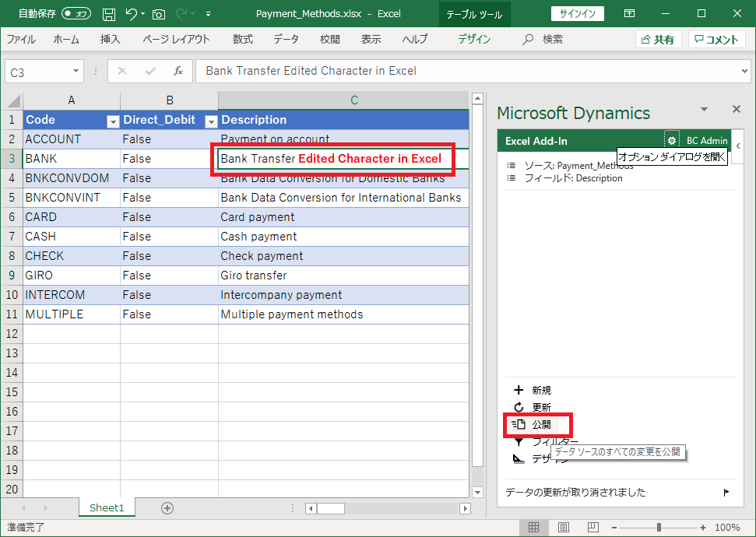Click the zoom out minus icon
This screenshot has width=756, height=537.
[x=614, y=528]
